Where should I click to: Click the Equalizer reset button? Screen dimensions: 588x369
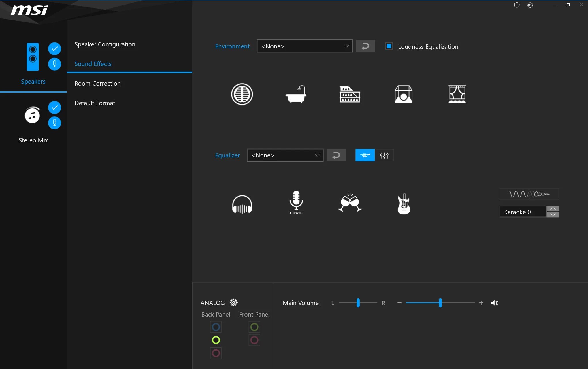(x=336, y=155)
